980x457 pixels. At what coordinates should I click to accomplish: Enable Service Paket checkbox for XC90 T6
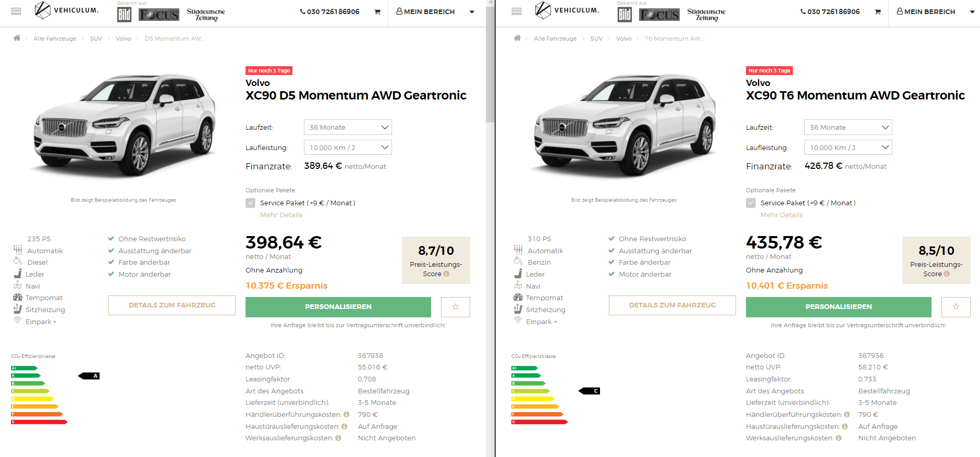coord(751,203)
